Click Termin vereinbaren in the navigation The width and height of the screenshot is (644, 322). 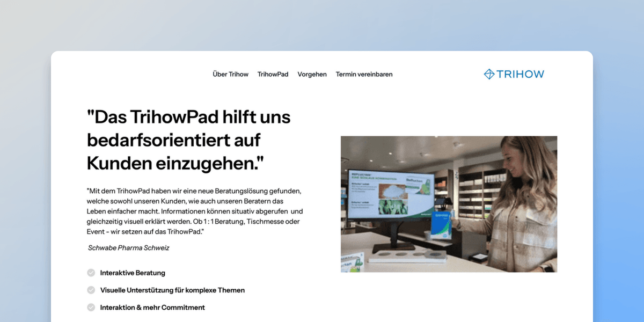coord(364,75)
